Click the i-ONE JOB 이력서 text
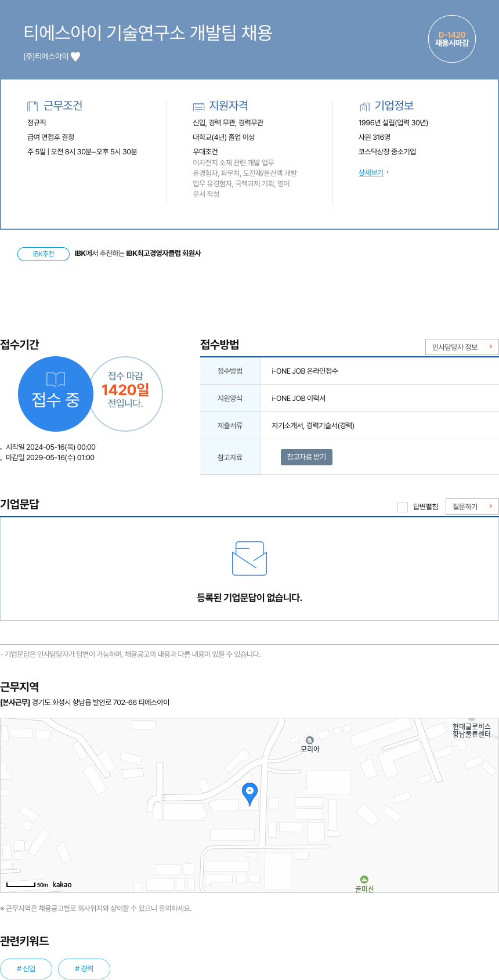The height and width of the screenshot is (980, 499). coord(298,399)
